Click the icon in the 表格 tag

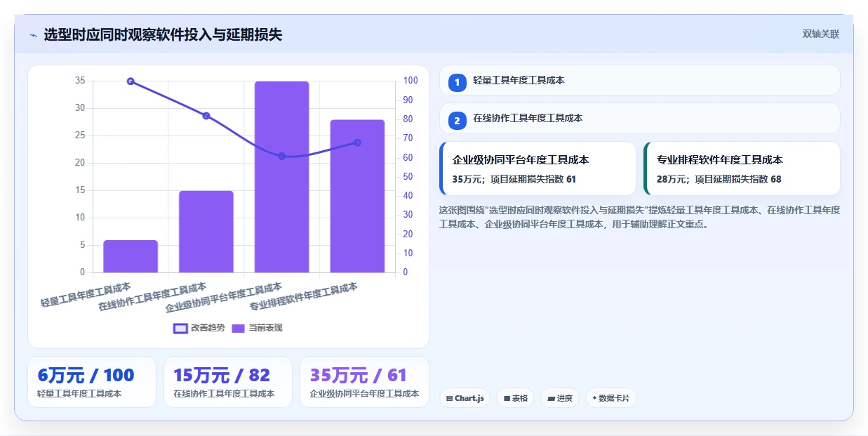pos(507,399)
